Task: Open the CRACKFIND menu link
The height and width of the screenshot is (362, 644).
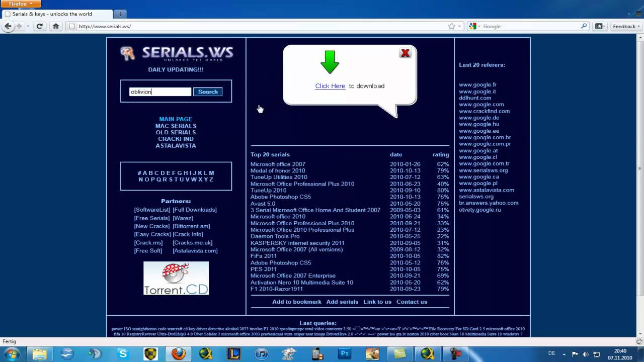Action: pos(176,139)
